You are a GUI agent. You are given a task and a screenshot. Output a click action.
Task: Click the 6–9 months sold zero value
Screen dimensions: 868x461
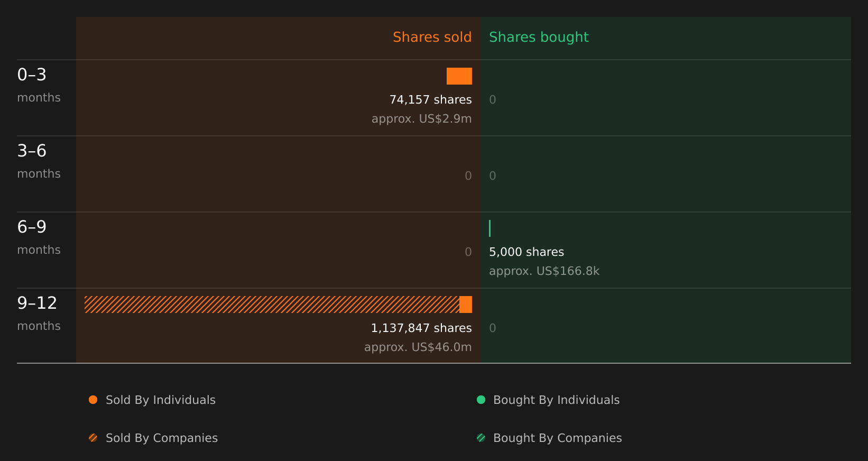(x=468, y=252)
